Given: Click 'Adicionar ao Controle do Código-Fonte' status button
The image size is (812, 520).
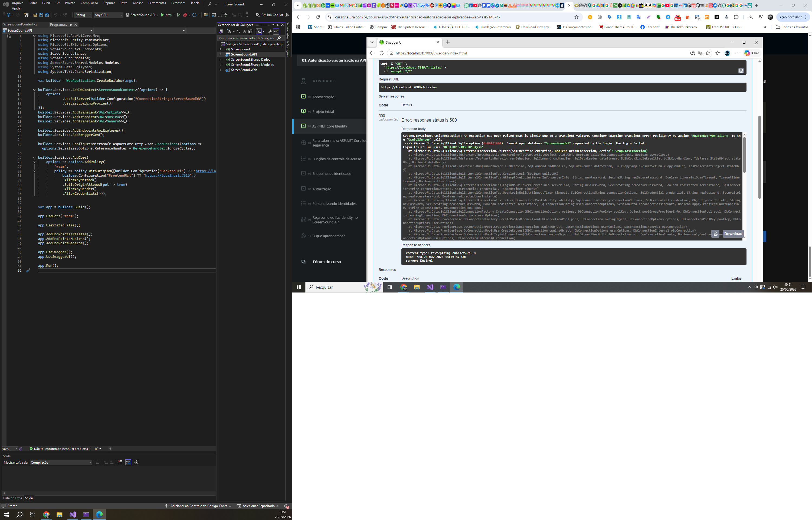Looking at the screenshot, I should [x=198, y=506].
